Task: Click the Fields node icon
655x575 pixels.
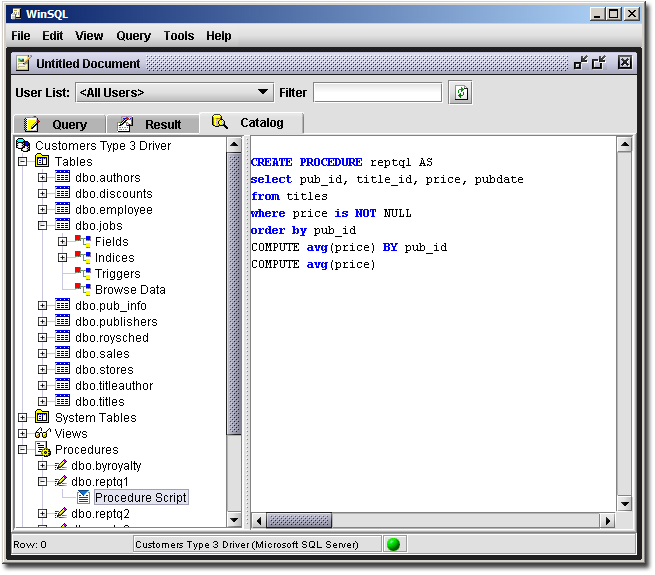Action: (83, 241)
